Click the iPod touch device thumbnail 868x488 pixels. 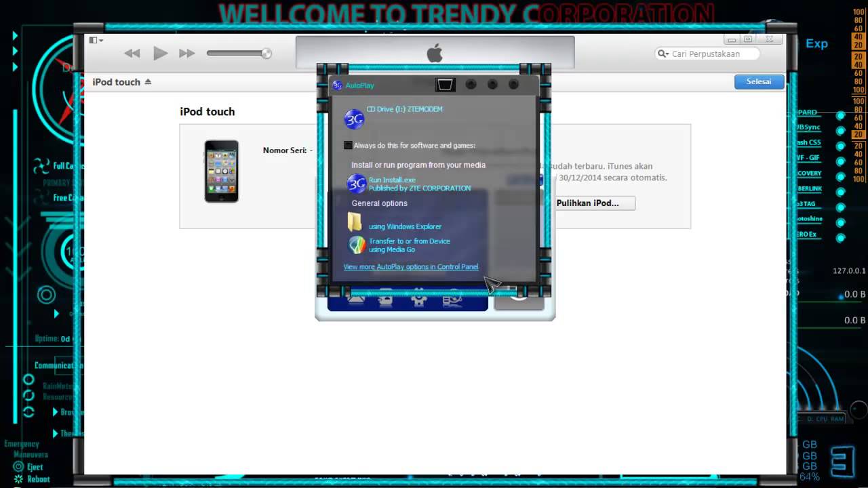222,171
